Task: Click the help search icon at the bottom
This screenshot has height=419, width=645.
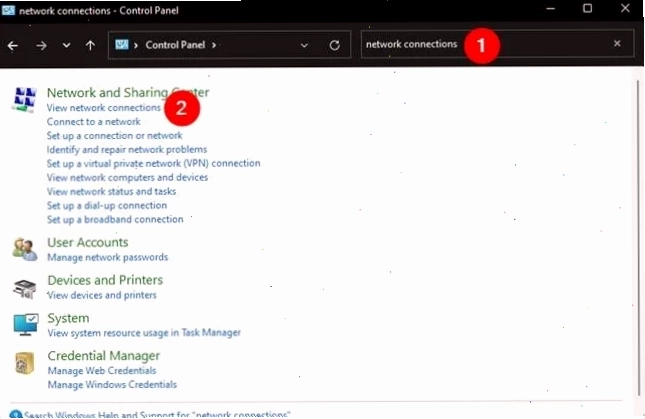Action: tap(16, 414)
